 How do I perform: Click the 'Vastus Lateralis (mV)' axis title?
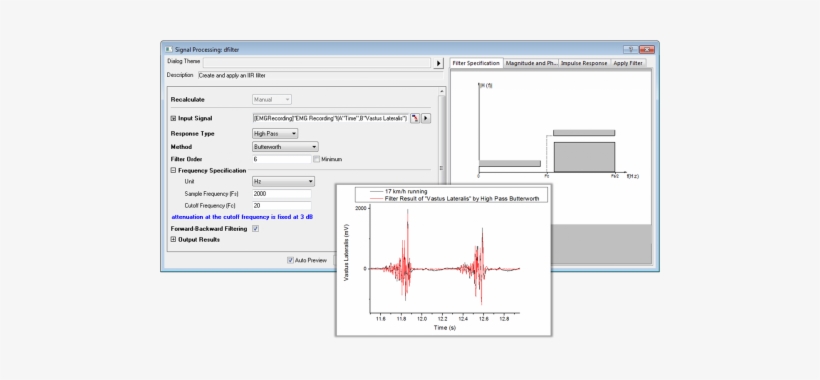(346, 252)
